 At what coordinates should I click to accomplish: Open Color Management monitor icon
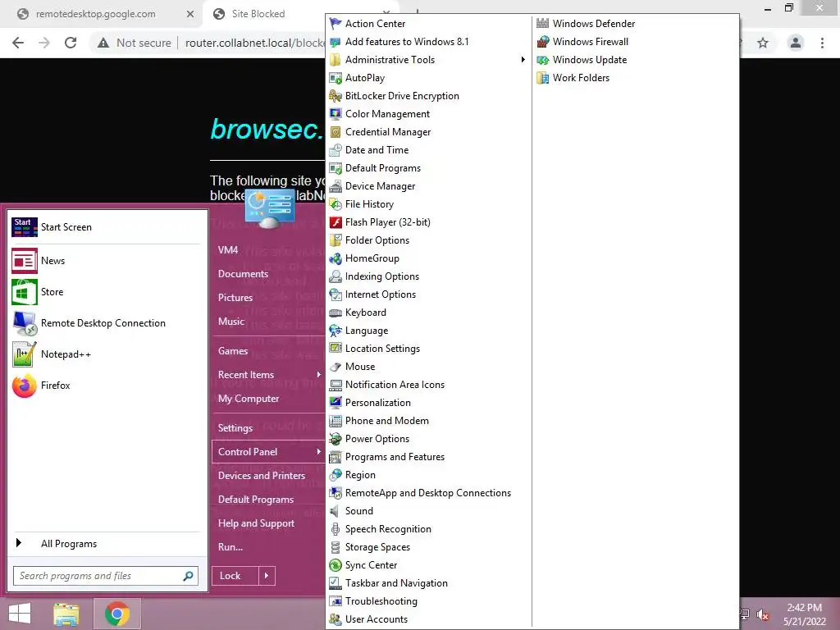point(336,114)
